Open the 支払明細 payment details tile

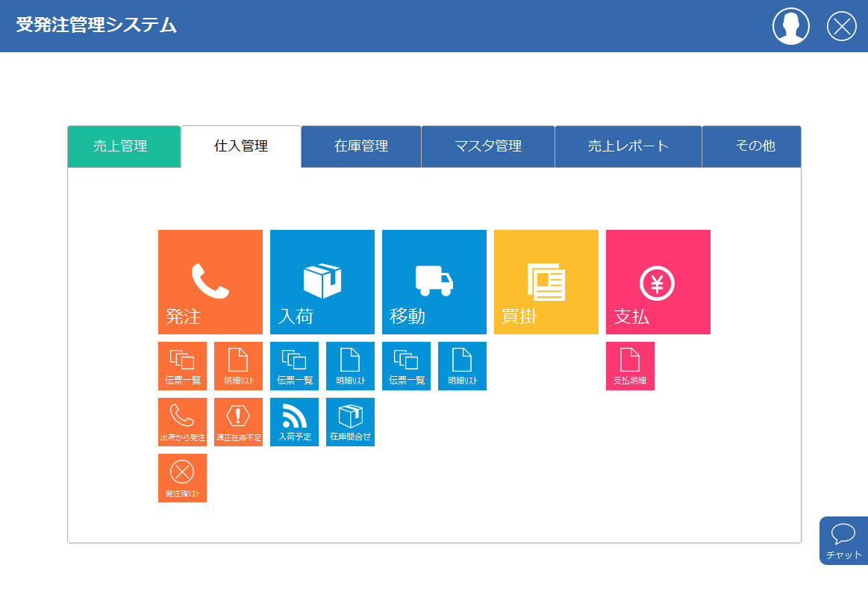tap(630, 366)
